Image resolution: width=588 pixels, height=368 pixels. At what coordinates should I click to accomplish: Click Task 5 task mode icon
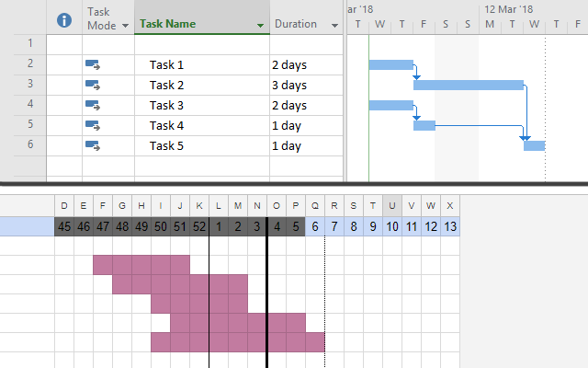93,145
